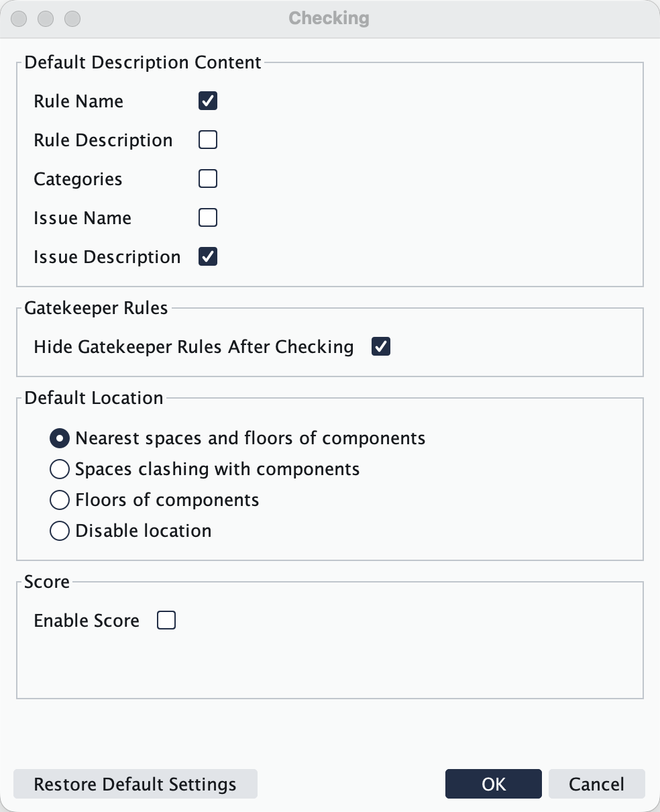Enable the Issue Name checkbox

click(x=208, y=217)
